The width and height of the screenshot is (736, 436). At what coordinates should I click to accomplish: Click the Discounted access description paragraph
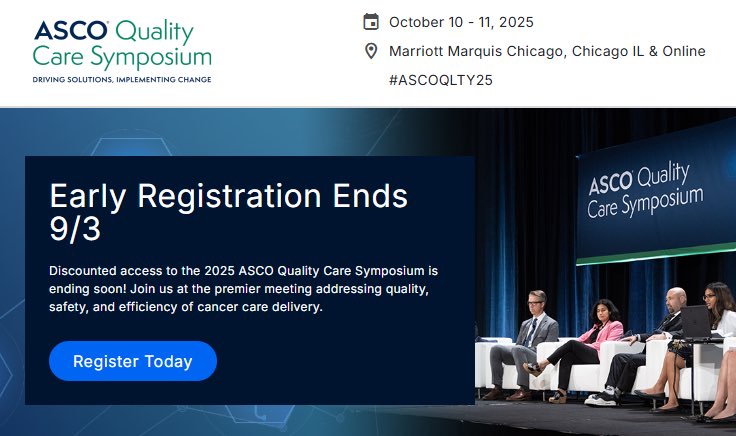[x=243, y=289]
